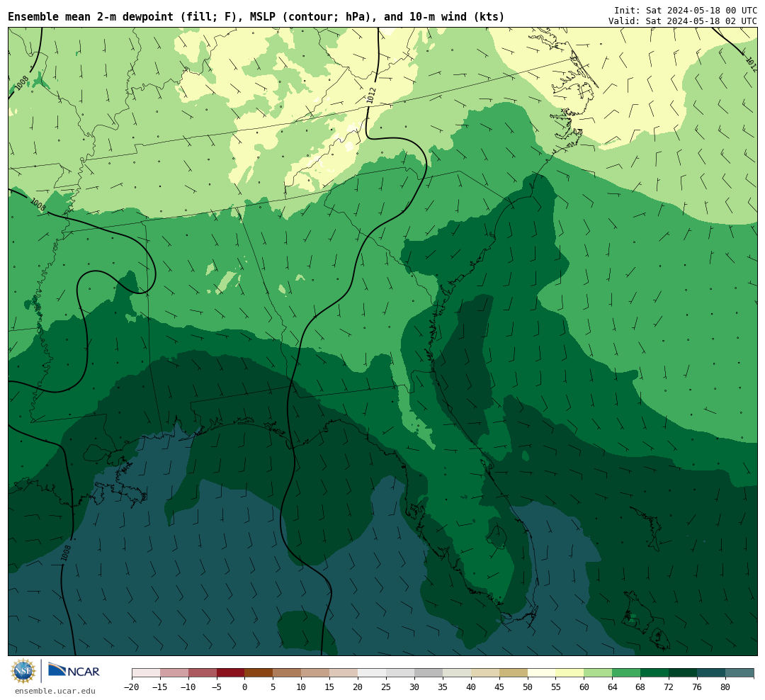Pick the 72 to 76 darkest green swatch
Image resolution: width=765 pixels, height=700 pixels.
tap(683, 673)
